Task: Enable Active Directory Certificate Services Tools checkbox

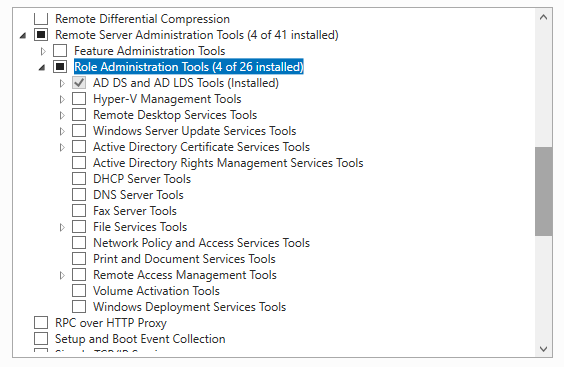Action: (79, 147)
